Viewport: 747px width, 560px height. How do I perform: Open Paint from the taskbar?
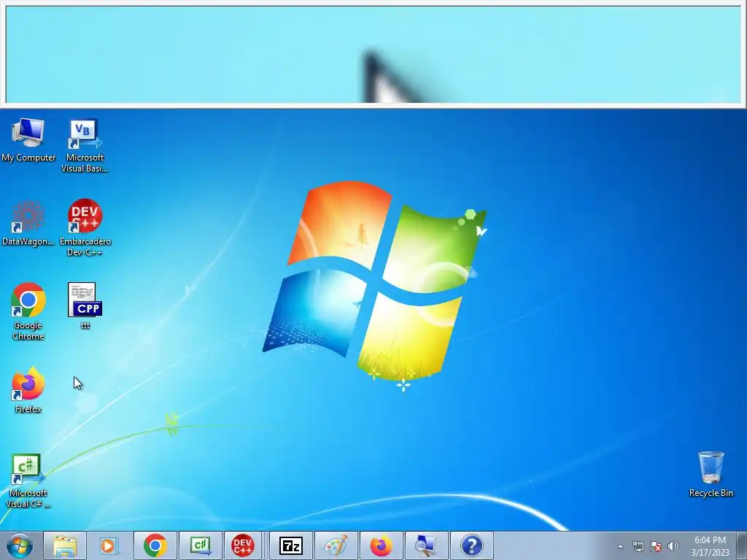336,545
